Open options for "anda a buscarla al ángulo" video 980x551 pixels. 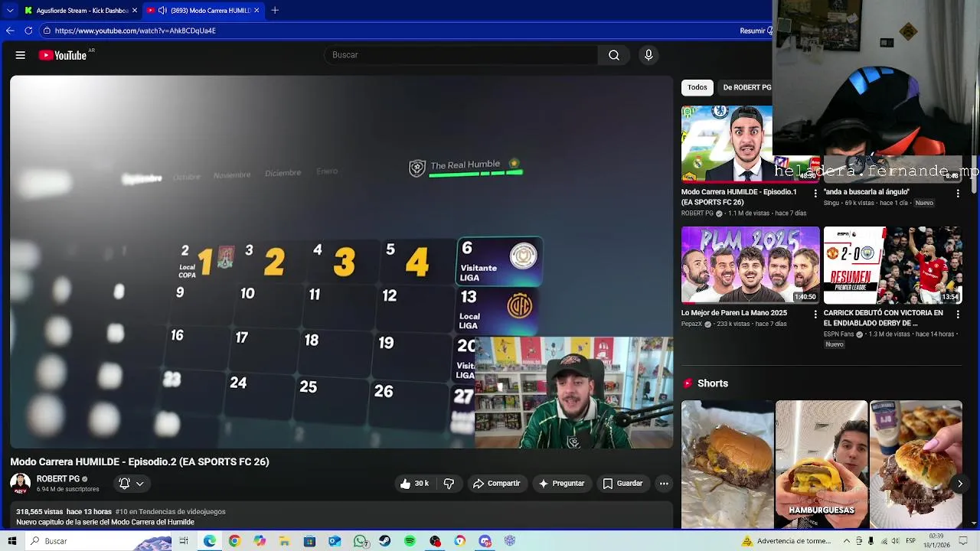pyautogui.click(x=958, y=194)
